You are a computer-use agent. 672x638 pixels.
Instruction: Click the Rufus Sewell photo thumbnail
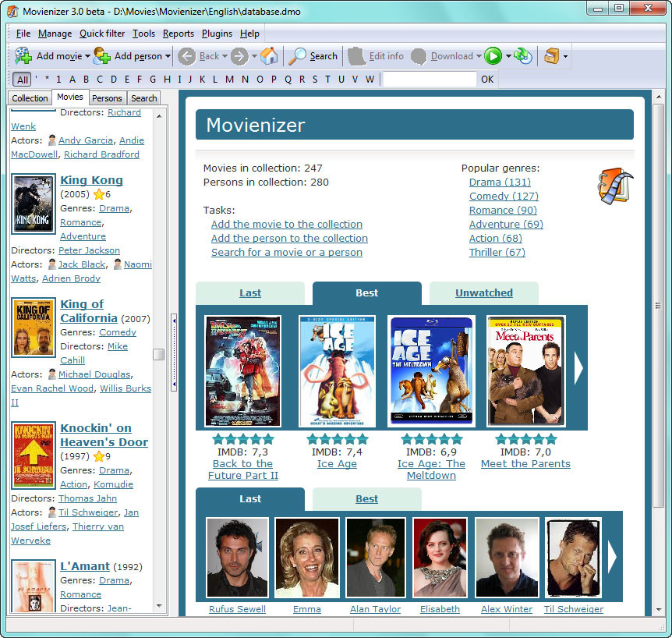pos(238,558)
